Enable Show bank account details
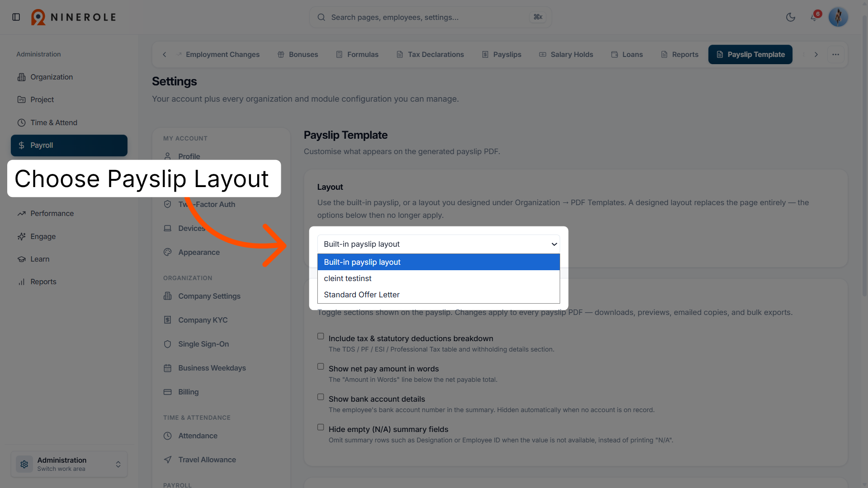This screenshot has height=488, width=868. tap(321, 397)
